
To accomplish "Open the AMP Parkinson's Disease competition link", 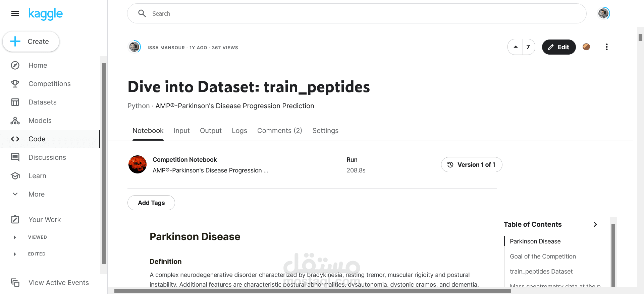I will 235,106.
